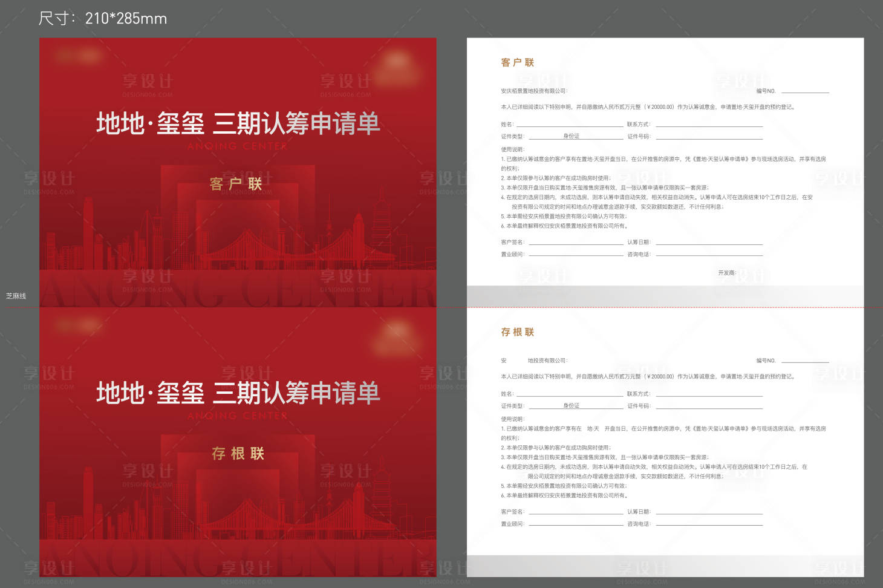The width and height of the screenshot is (883, 588).
Task: Click '身份证' ID type value in 客户联 form
Action: point(572,136)
